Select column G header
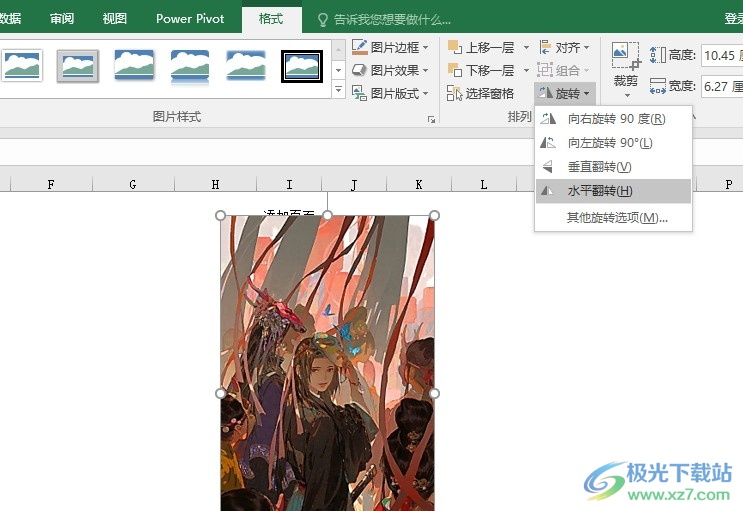The width and height of the screenshot is (743, 511). [133, 184]
